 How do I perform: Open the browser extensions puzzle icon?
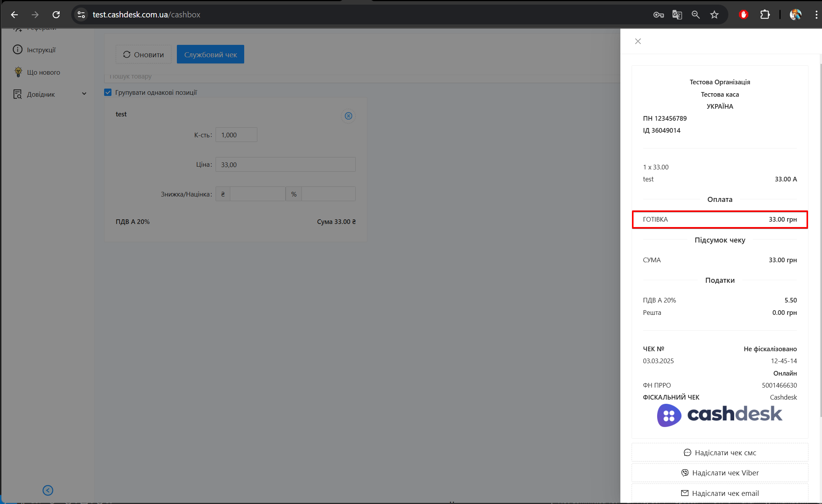[x=765, y=15]
